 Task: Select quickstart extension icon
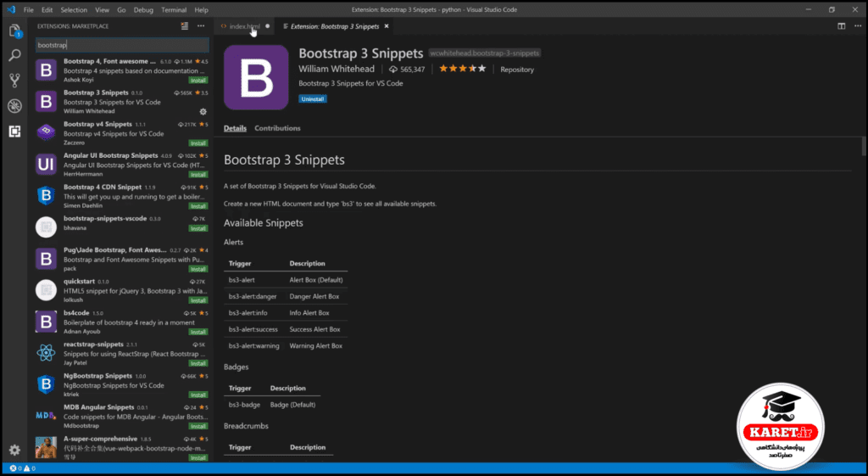click(46, 290)
